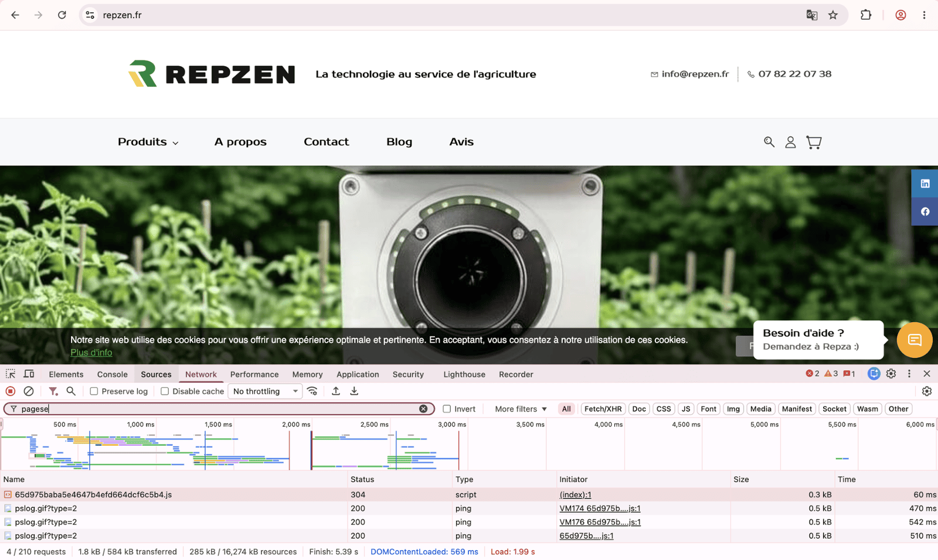938x560 pixels.
Task: Expand the Produits menu
Action: 148,142
